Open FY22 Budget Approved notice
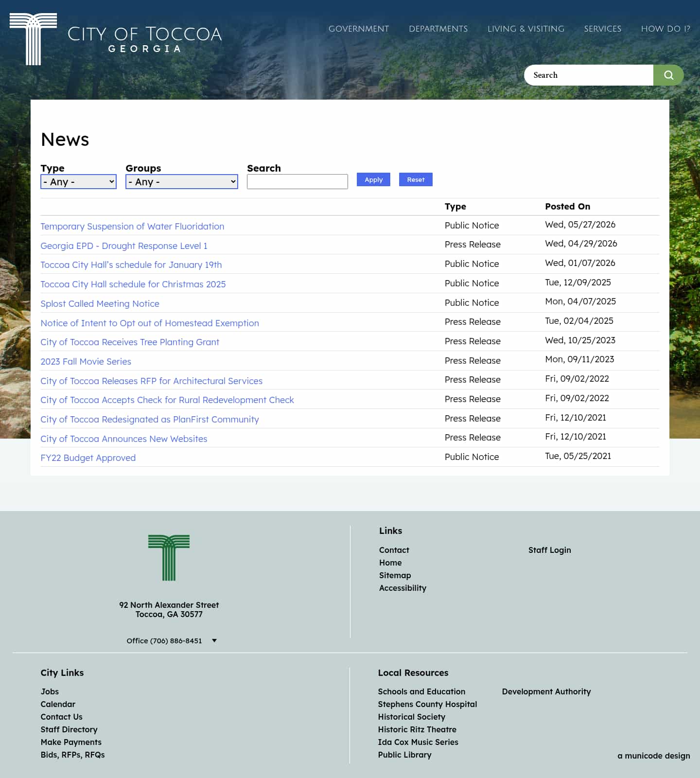This screenshot has width=700, height=778. click(x=88, y=458)
